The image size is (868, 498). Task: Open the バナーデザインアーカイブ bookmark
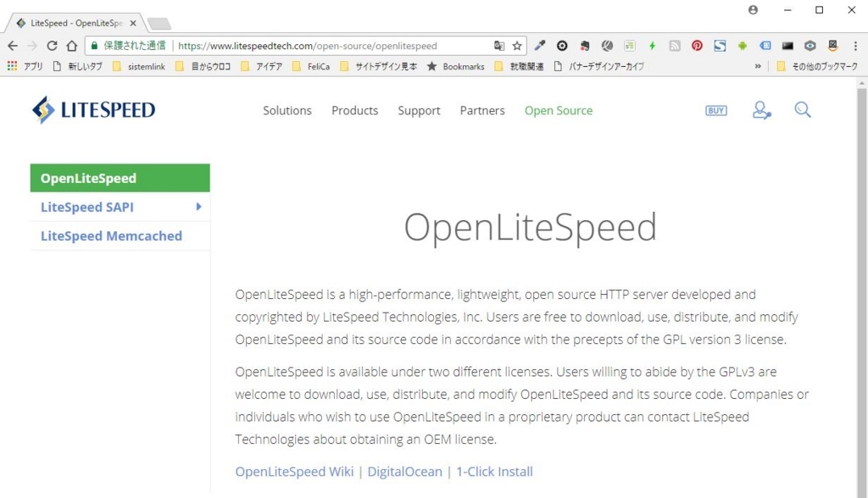[x=599, y=66]
